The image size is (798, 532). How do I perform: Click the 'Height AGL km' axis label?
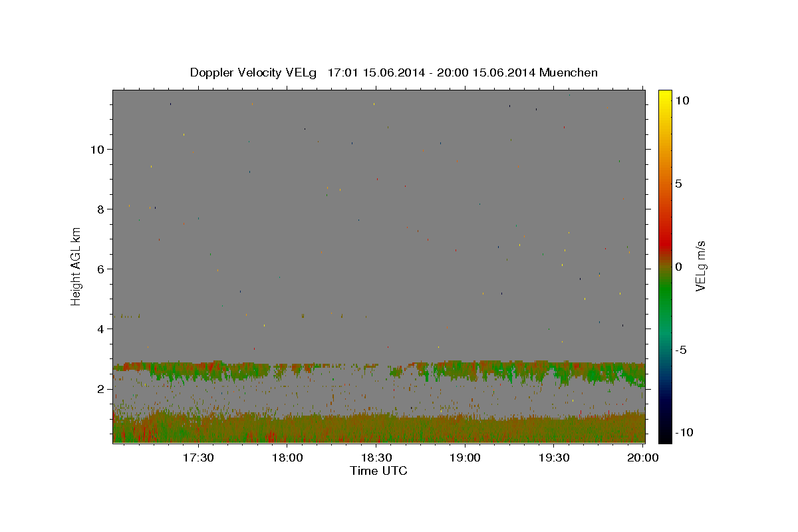[x=76, y=266]
